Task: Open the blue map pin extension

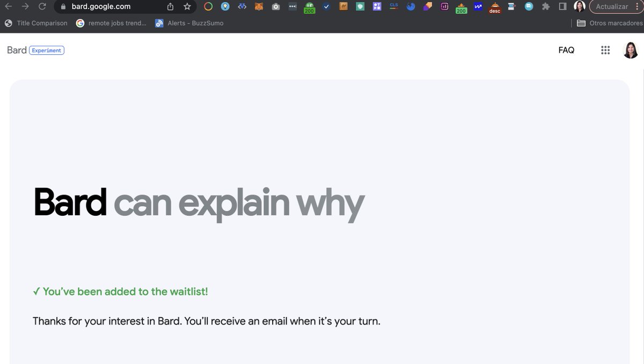Action: pos(225,7)
